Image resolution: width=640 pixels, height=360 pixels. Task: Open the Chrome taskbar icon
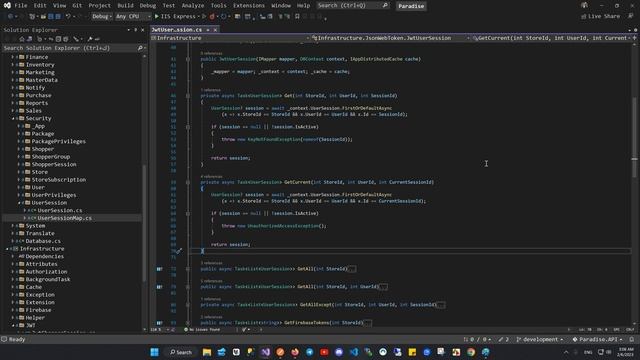tap(471, 352)
